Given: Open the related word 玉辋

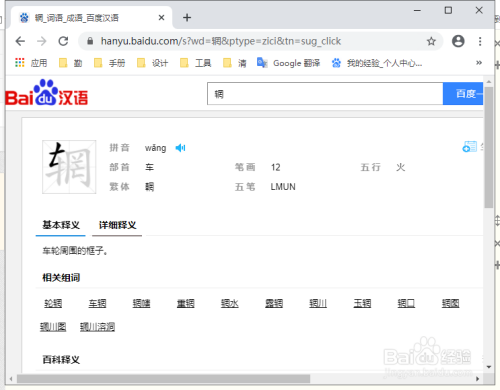Looking at the screenshot, I should [x=362, y=303].
